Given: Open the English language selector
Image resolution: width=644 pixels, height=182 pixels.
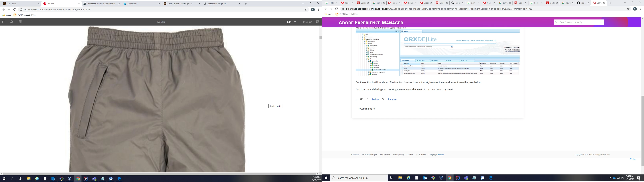Looking at the screenshot, I should tap(441, 154).
